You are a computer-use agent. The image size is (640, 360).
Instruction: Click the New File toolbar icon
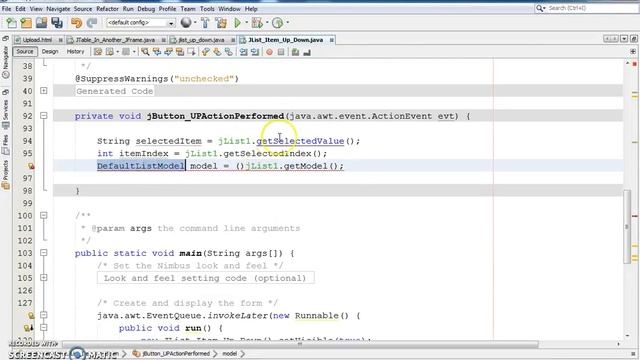(11, 23)
